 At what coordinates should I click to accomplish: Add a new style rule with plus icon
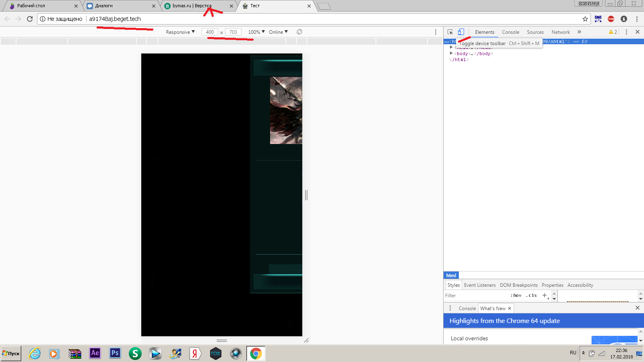coord(545,295)
